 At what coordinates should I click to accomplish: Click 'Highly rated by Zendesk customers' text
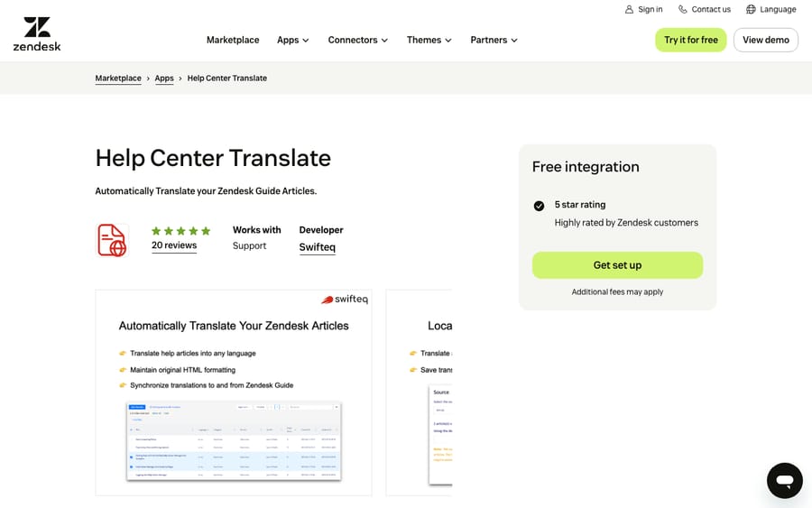[626, 223]
